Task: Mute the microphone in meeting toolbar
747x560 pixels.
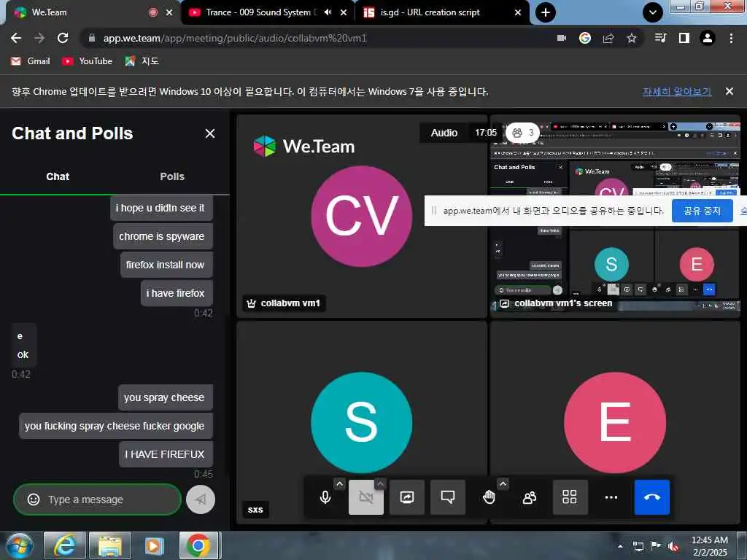Action: [x=325, y=497]
